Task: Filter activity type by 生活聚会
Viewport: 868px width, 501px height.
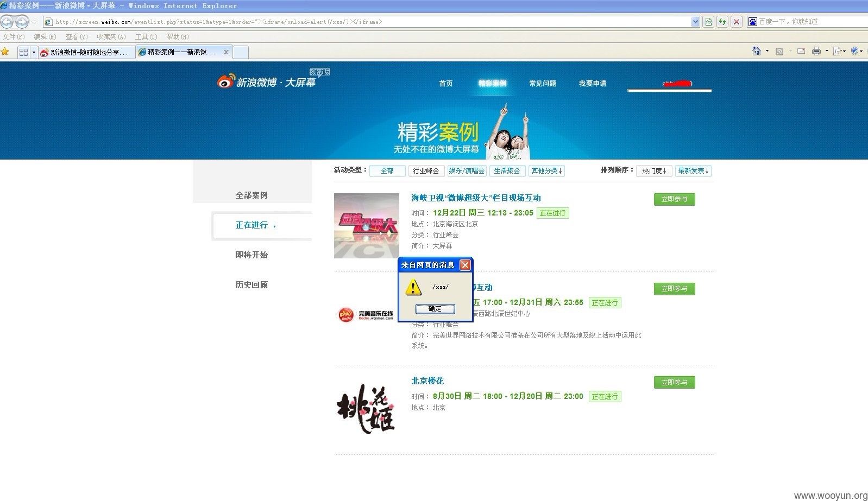Action: pyautogui.click(x=507, y=171)
